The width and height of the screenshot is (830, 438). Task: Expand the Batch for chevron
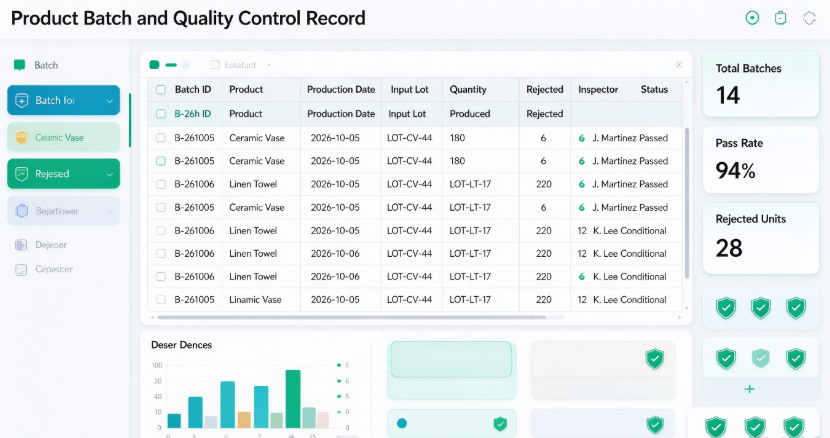[x=110, y=101]
